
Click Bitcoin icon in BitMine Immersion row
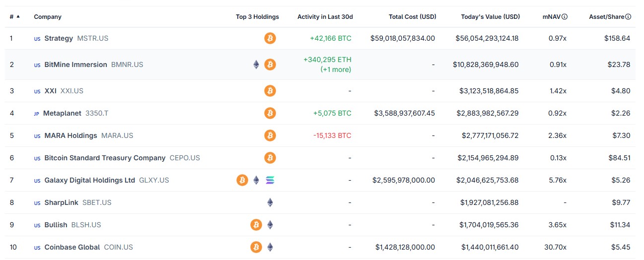click(270, 65)
